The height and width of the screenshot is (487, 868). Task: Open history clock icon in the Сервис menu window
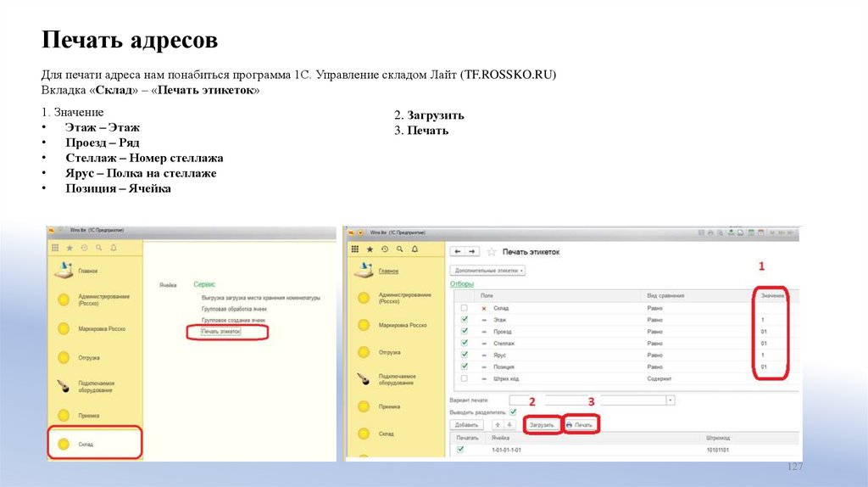click(x=84, y=248)
